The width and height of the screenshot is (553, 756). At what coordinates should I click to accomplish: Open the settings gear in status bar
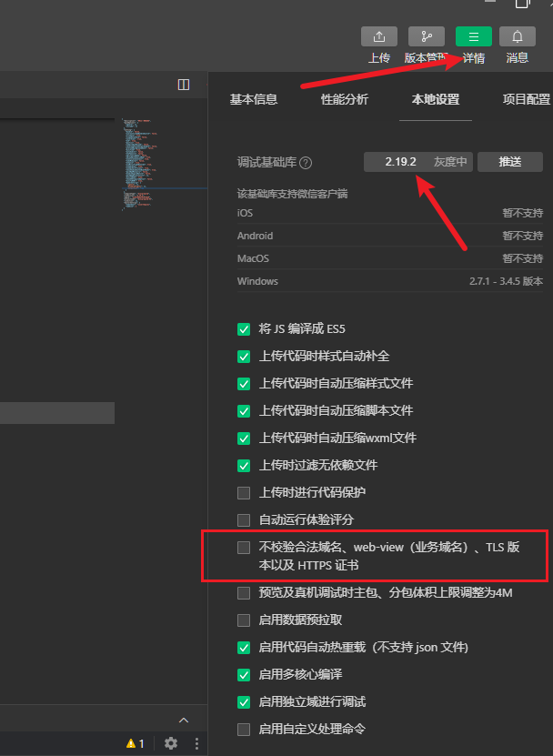coord(171,743)
